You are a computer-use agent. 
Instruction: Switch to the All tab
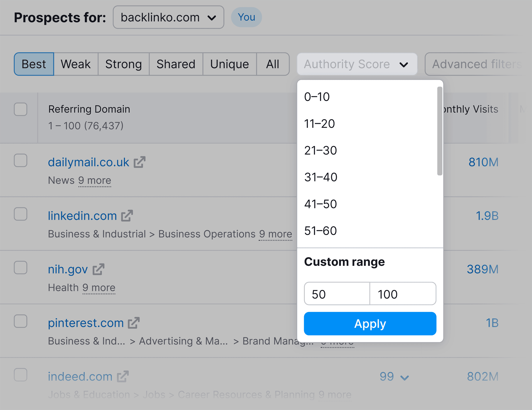[273, 64]
